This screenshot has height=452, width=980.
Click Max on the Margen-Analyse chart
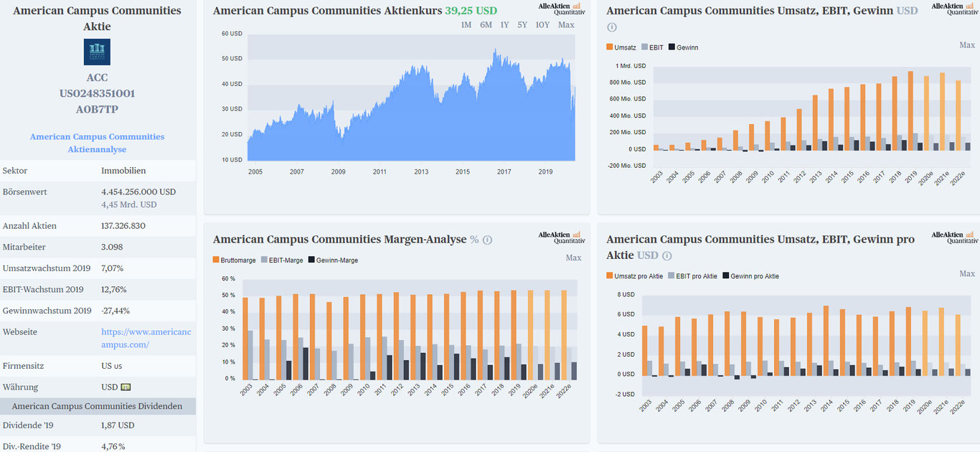click(x=573, y=258)
